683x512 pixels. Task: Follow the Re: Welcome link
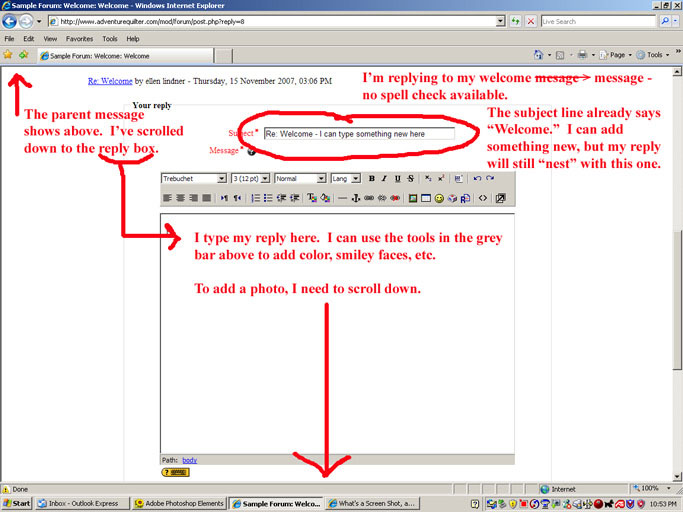pos(110,81)
